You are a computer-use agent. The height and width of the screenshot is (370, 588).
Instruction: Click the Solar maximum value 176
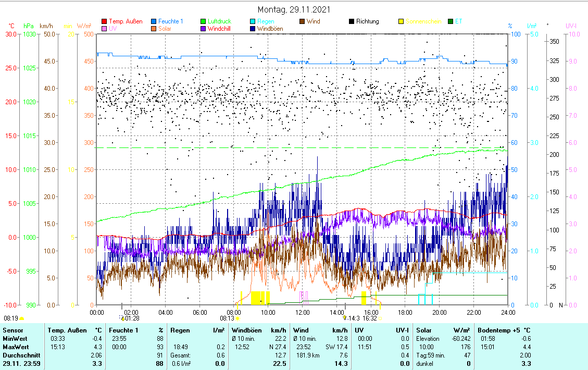(466, 347)
